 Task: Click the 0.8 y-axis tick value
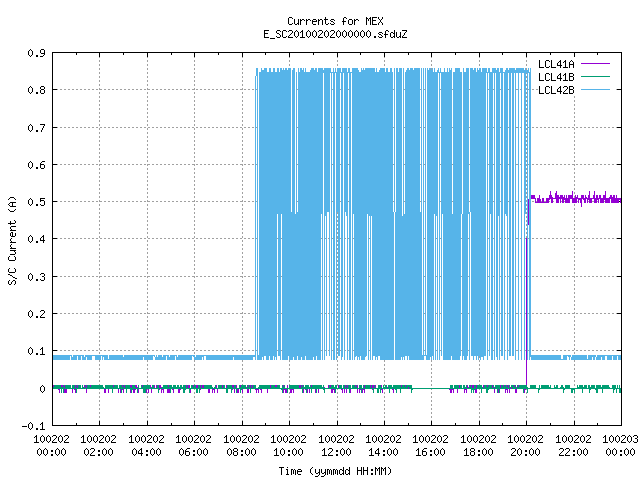pyautogui.click(x=36, y=90)
